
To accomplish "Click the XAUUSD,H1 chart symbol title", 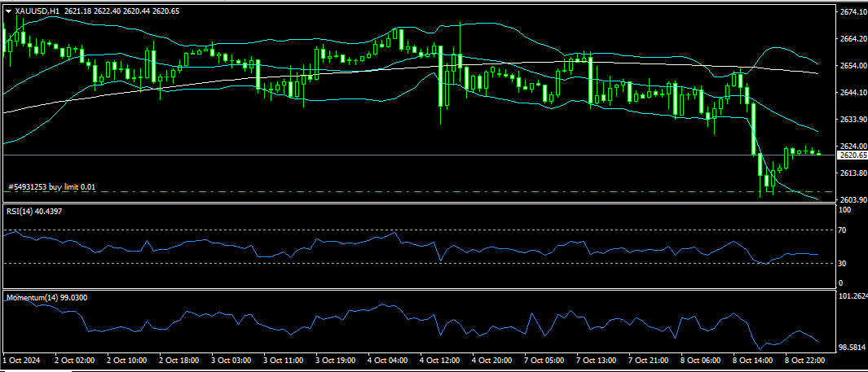I will point(37,11).
